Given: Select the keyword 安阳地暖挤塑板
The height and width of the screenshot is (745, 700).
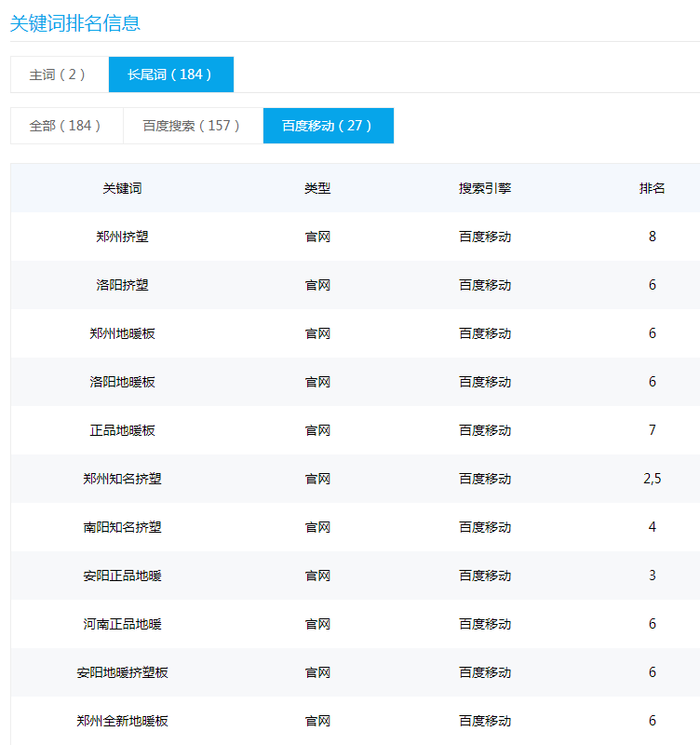Looking at the screenshot, I should [123, 672].
